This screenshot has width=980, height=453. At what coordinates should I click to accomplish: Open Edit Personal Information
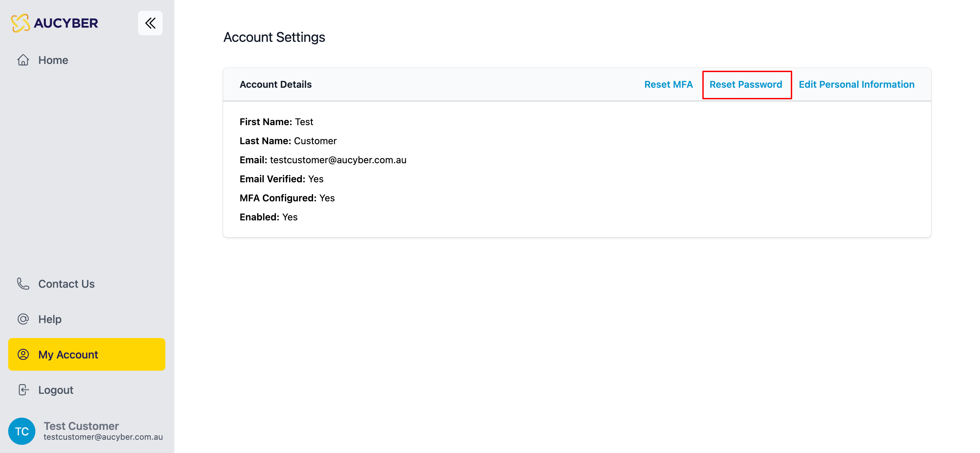856,84
